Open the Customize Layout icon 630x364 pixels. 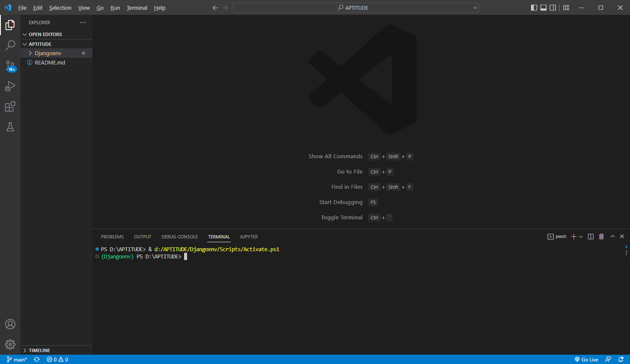click(x=566, y=8)
